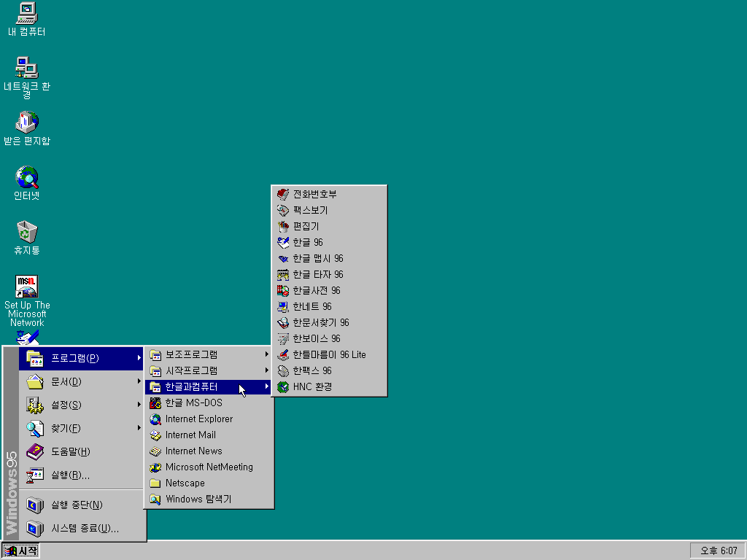Click the 한글 MS-DOS icon
Screen dimensions: 747x560
155,402
